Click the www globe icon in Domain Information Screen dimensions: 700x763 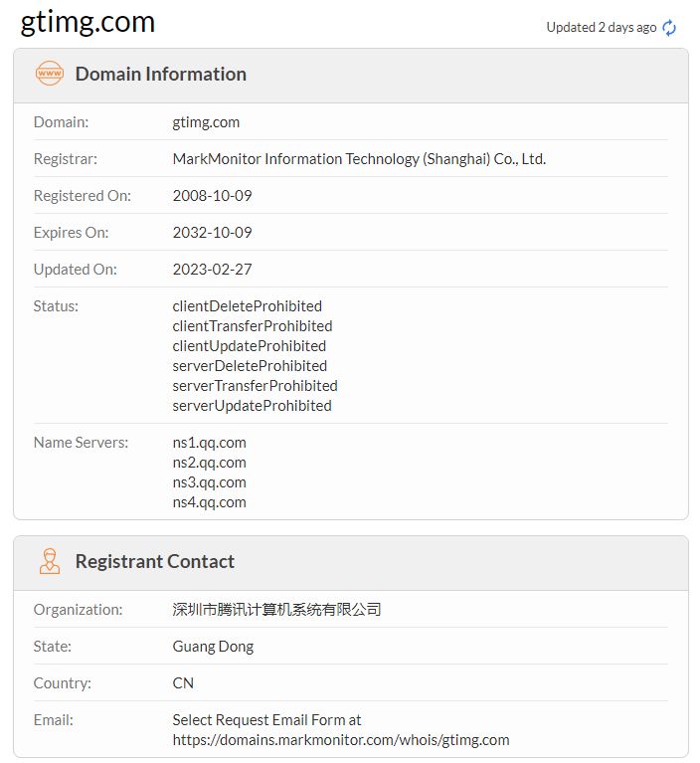tap(49, 74)
